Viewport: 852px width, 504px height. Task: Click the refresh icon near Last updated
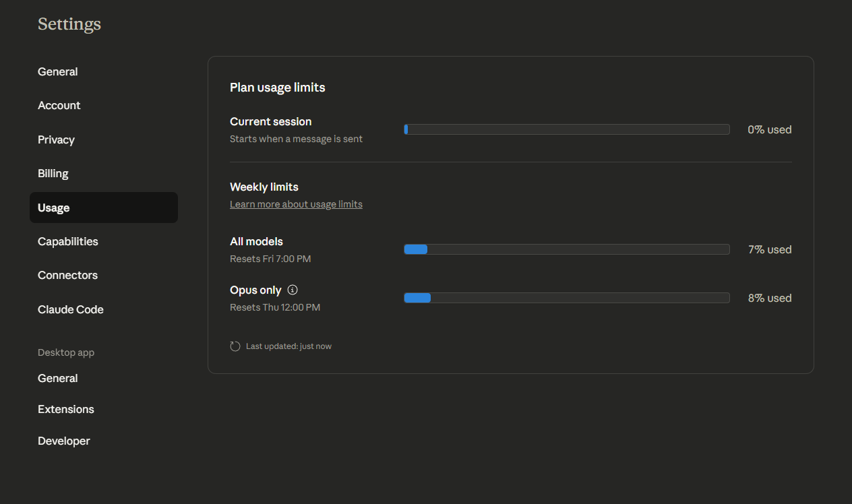[235, 346]
